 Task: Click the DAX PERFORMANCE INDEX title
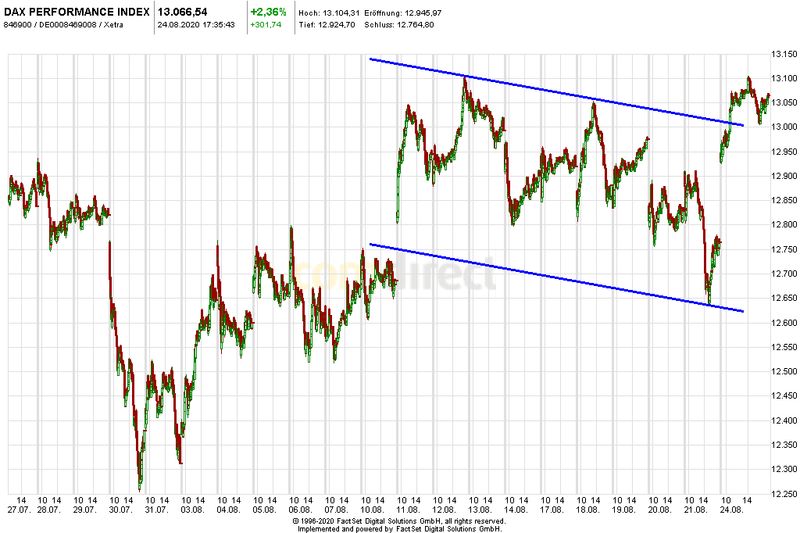click(77, 12)
